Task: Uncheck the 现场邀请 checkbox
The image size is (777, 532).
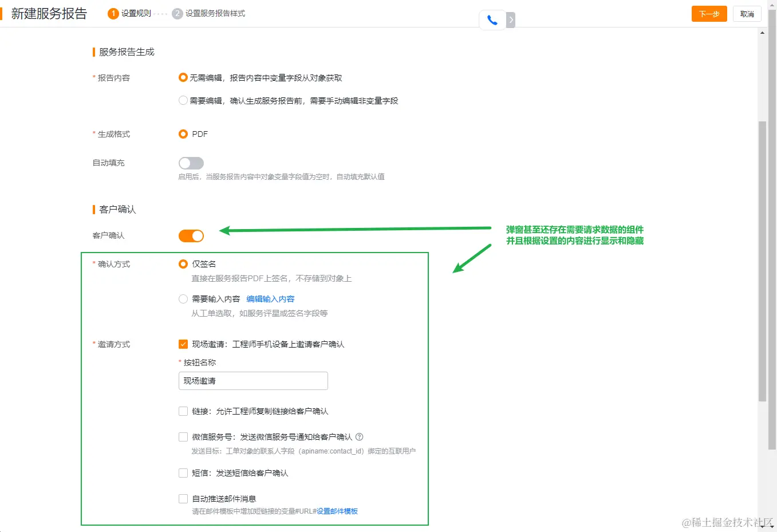Action: point(183,344)
